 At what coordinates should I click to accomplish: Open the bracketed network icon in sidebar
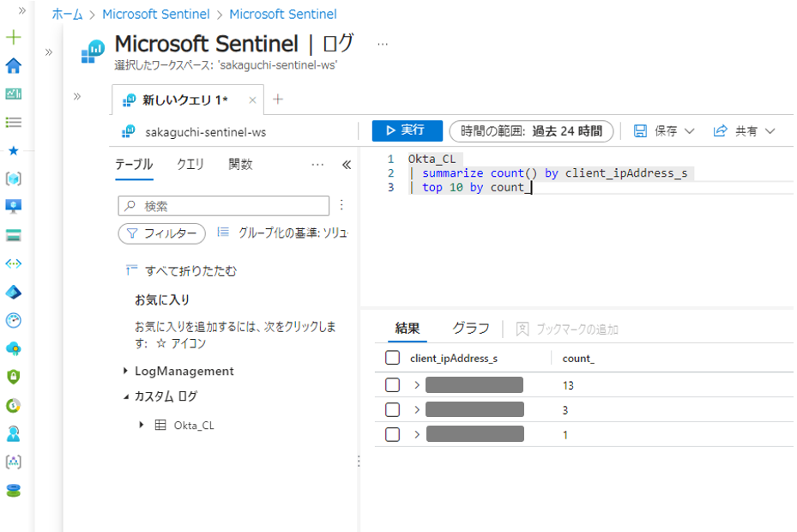point(13,462)
